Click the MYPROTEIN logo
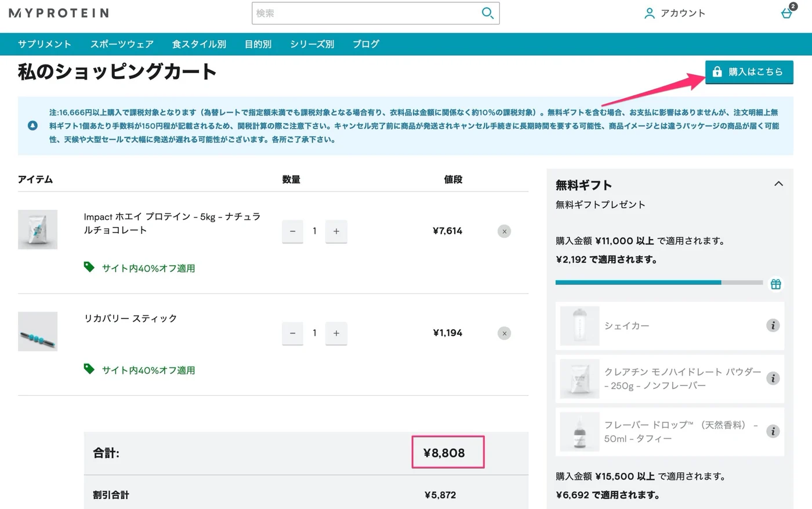The image size is (812, 509). coord(59,13)
